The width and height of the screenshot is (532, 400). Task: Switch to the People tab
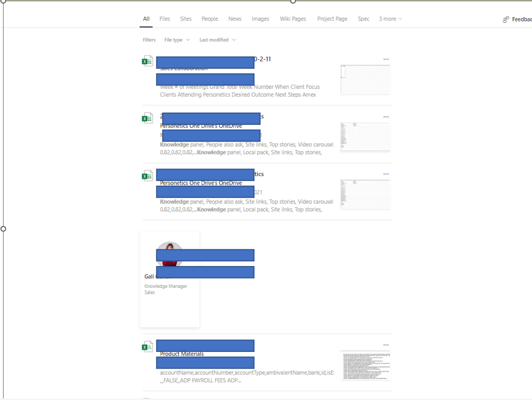[209, 19]
